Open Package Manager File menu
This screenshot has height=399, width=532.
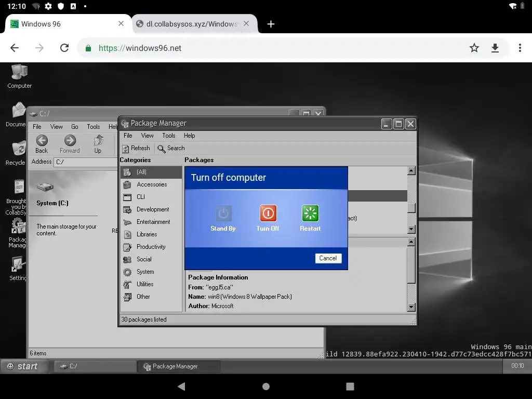click(128, 136)
